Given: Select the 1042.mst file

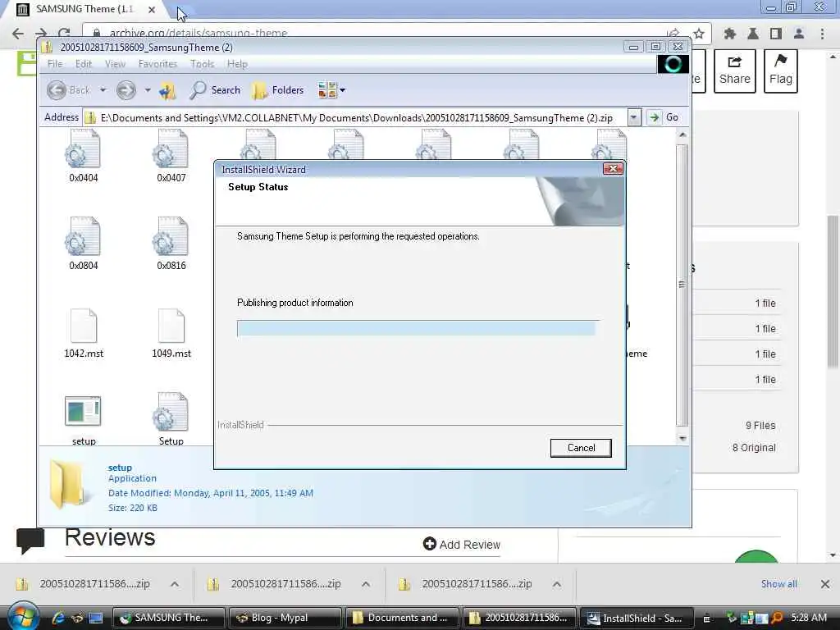Looking at the screenshot, I should [83, 333].
